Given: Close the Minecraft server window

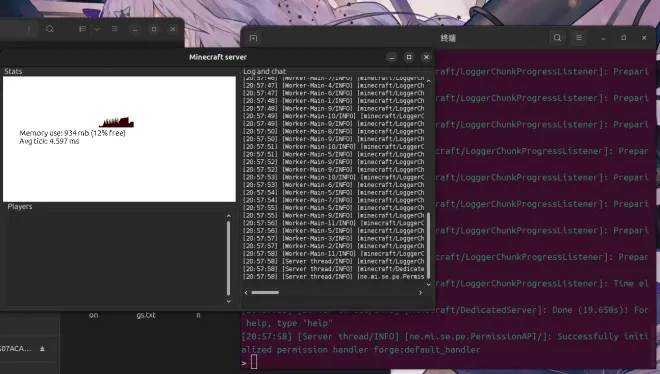Looking at the screenshot, I should (x=426, y=57).
